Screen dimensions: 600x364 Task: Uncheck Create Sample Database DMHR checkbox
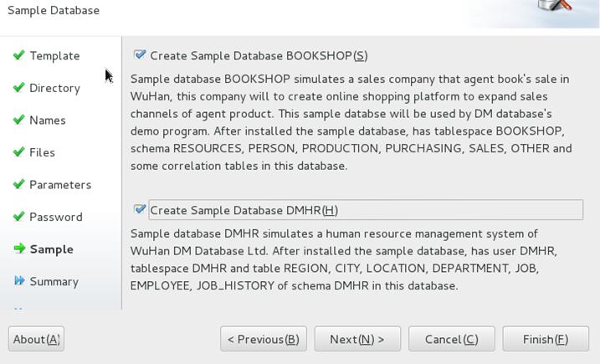click(140, 209)
